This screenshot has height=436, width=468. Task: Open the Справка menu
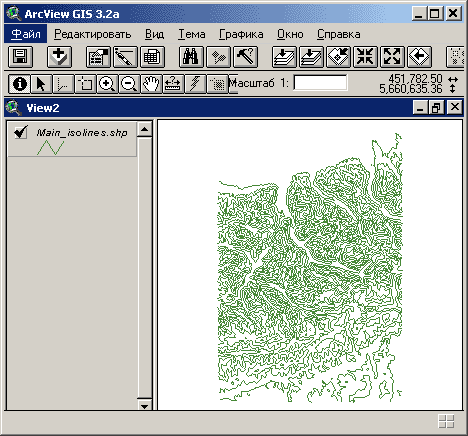click(x=339, y=34)
